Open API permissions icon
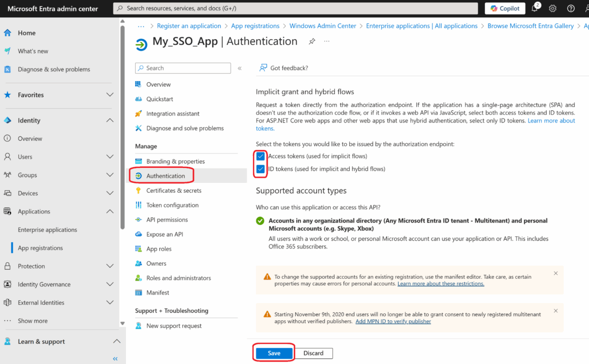The image size is (589, 364). (138, 220)
